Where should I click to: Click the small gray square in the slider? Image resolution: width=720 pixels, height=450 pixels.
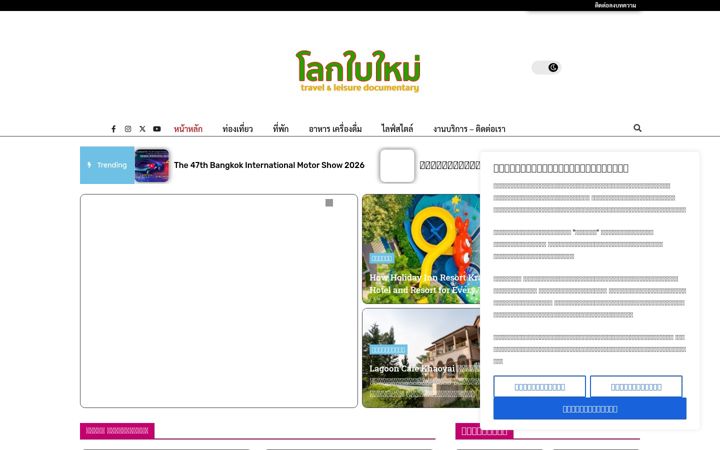pyautogui.click(x=329, y=203)
